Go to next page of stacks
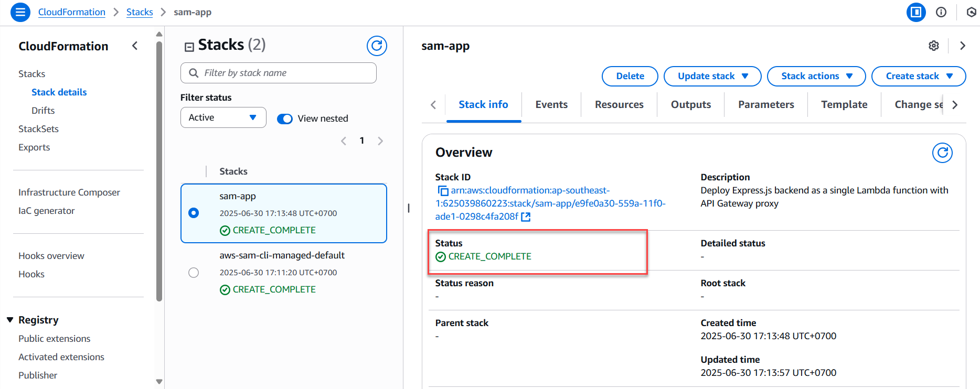 click(380, 141)
